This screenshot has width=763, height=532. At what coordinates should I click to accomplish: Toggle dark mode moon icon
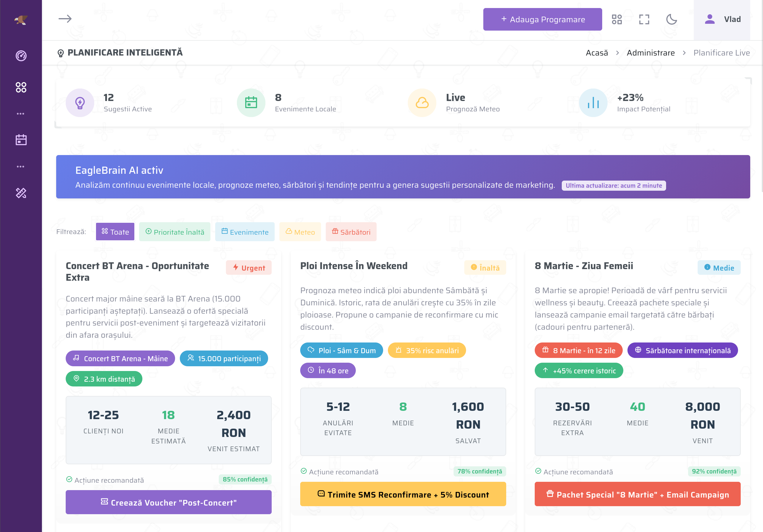click(671, 19)
